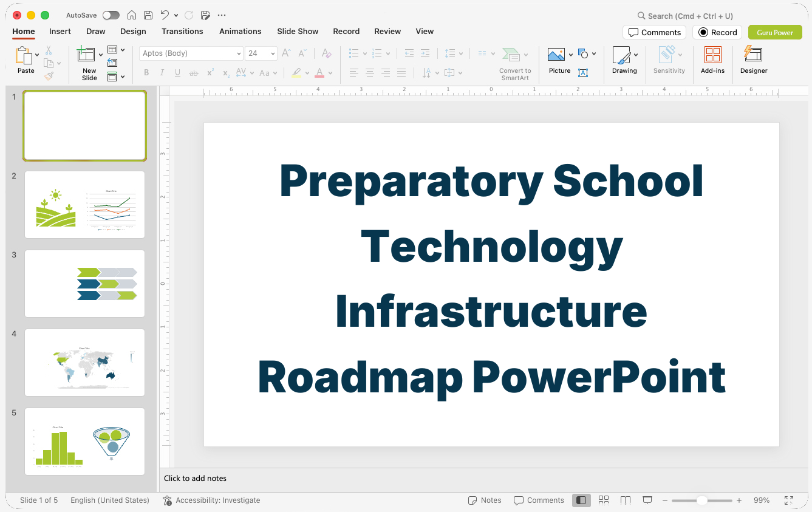This screenshot has width=812, height=512.
Task: Click the 'Click to add notes' field
Action: click(483, 479)
